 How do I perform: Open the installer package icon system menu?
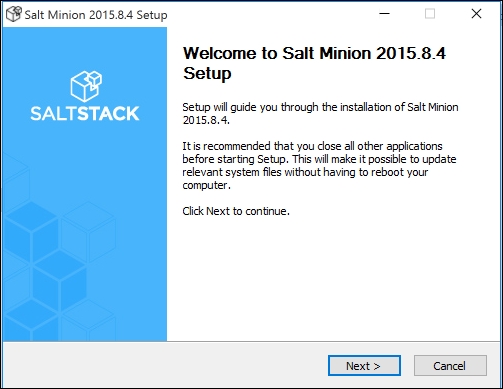[14, 14]
